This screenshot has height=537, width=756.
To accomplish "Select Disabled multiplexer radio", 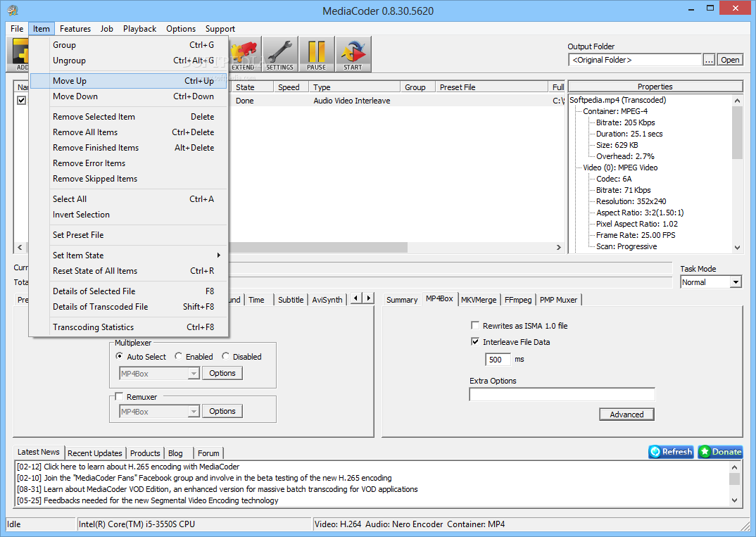I will click(225, 356).
